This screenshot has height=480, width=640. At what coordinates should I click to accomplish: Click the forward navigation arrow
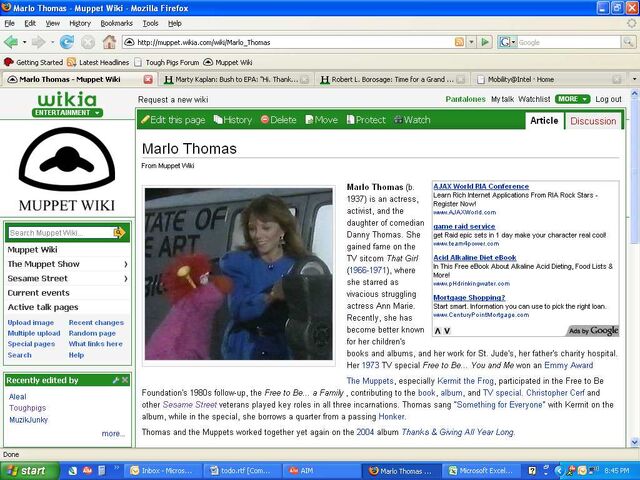pyautogui.click(x=38, y=42)
